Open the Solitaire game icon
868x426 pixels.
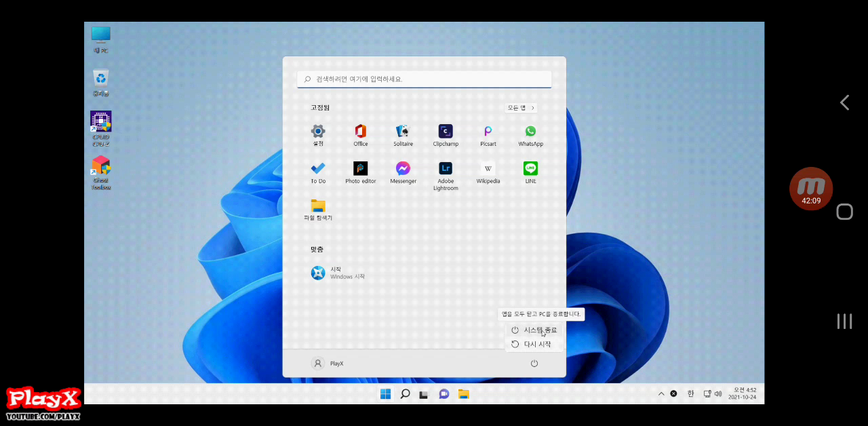403,135
